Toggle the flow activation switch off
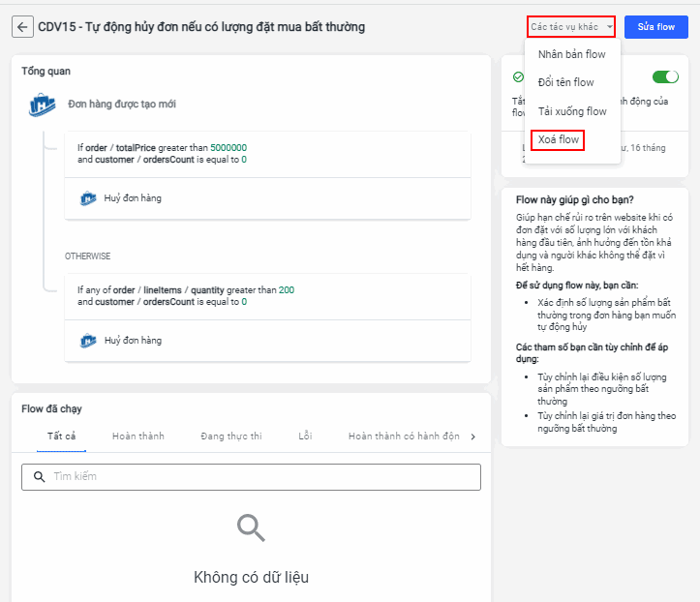Screen dimensions: 700x602 [x=665, y=77]
